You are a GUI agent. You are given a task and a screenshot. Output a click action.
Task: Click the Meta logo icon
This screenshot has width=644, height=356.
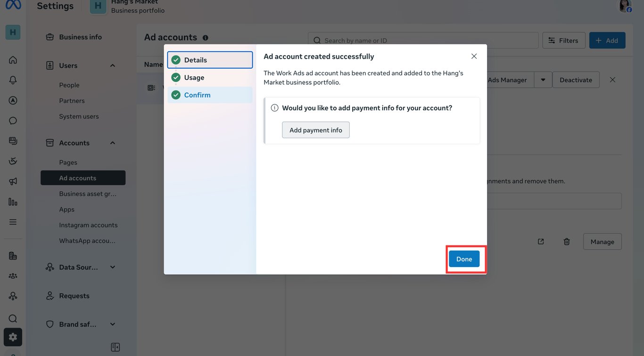13,5
